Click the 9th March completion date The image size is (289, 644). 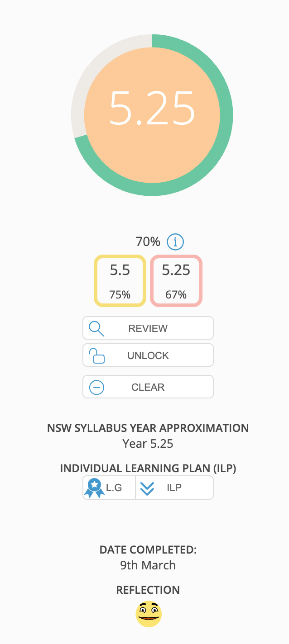[x=148, y=565]
